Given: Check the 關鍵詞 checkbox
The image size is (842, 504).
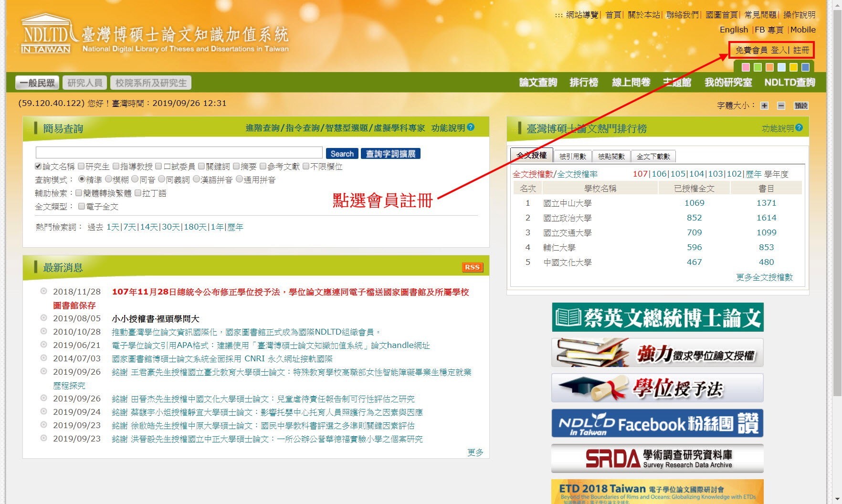Looking at the screenshot, I should point(201,166).
